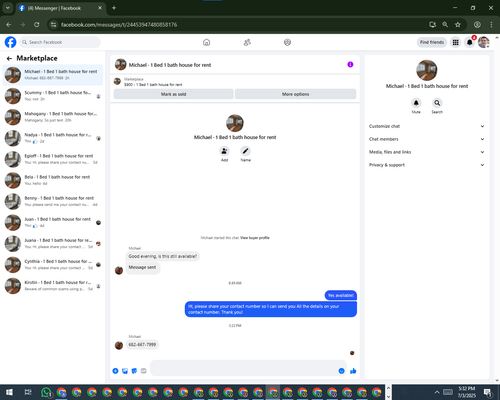
Task: Open the View buyer profile link
Action: (255, 238)
